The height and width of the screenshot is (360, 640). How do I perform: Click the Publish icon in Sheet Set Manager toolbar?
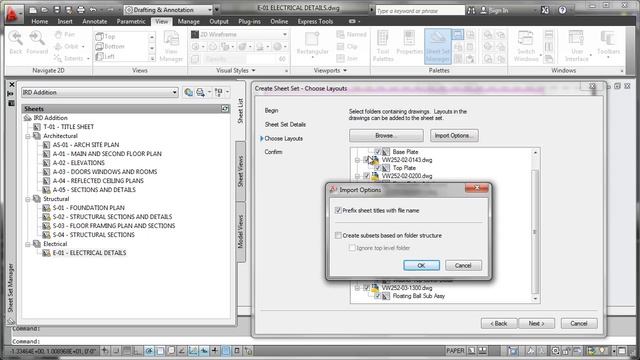coord(200,93)
